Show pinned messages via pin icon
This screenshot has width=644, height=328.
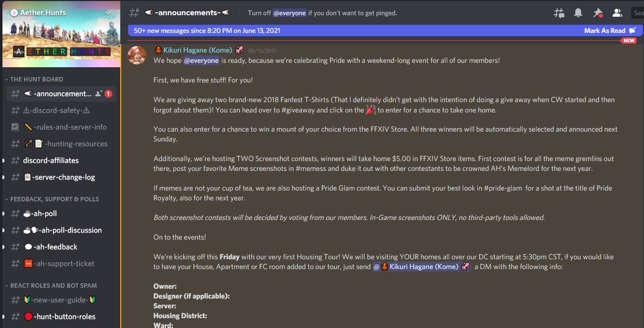(598, 13)
